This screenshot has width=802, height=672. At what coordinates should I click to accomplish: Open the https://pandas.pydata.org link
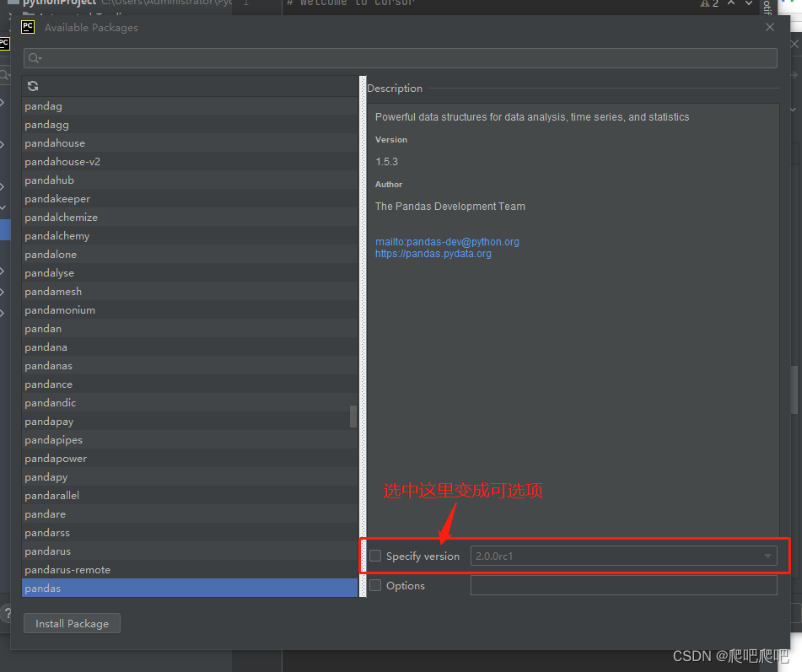pos(433,254)
